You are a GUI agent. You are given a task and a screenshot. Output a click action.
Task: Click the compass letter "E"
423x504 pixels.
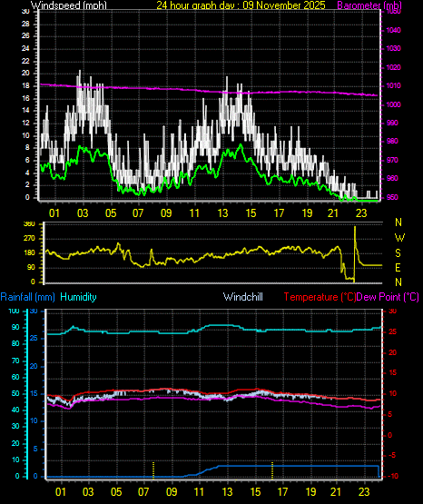pyautogui.click(x=398, y=267)
